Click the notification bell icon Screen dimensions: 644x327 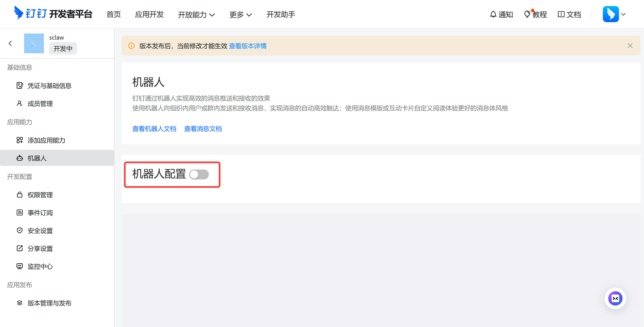[493, 15]
